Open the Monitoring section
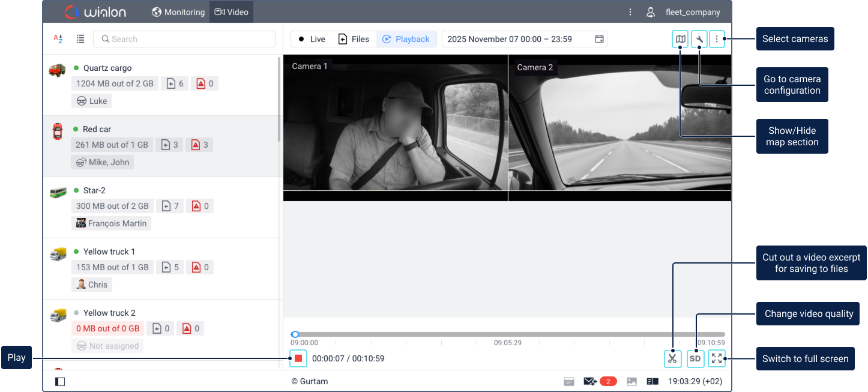The width and height of the screenshot is (868, 392). [x=178, y=12]
